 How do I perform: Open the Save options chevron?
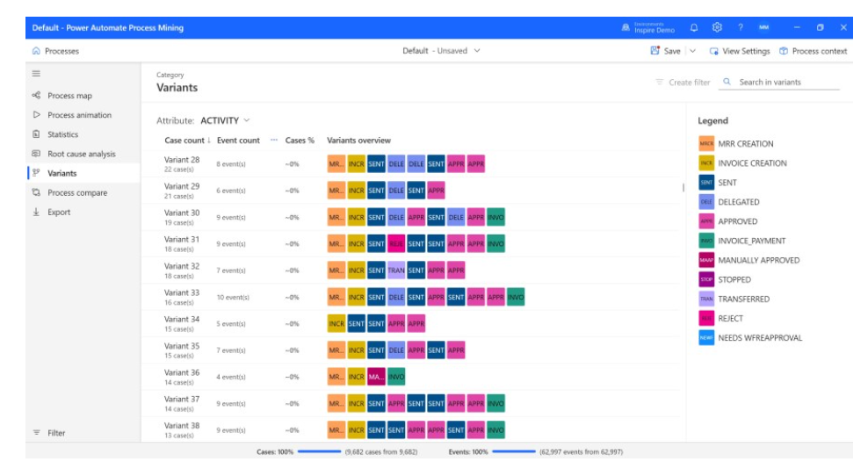(x=692, y=50)
